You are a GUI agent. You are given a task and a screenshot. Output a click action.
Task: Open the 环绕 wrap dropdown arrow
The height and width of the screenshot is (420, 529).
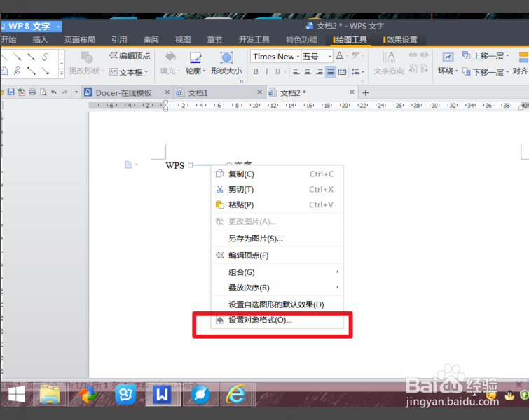click(456, 71)
